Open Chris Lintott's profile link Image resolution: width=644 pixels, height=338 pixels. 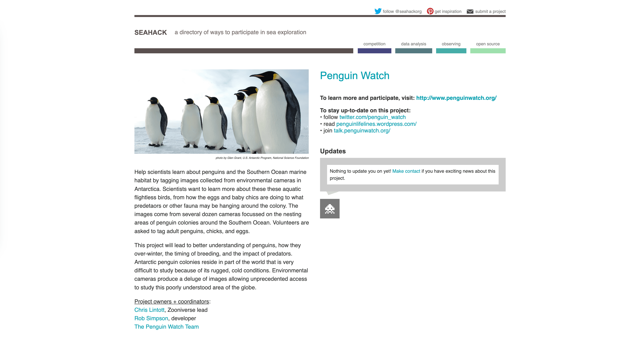pos(149,310)
